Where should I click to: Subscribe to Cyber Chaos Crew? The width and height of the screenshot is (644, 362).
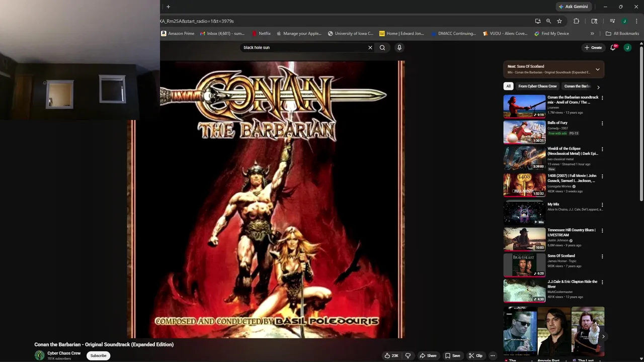(98, 355)
